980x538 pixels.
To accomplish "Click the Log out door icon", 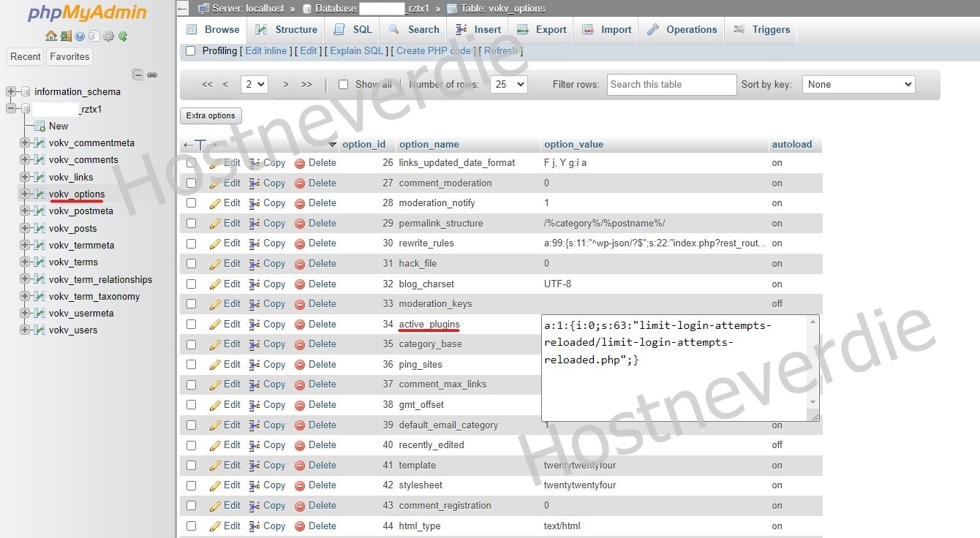I will pos(65,36).
